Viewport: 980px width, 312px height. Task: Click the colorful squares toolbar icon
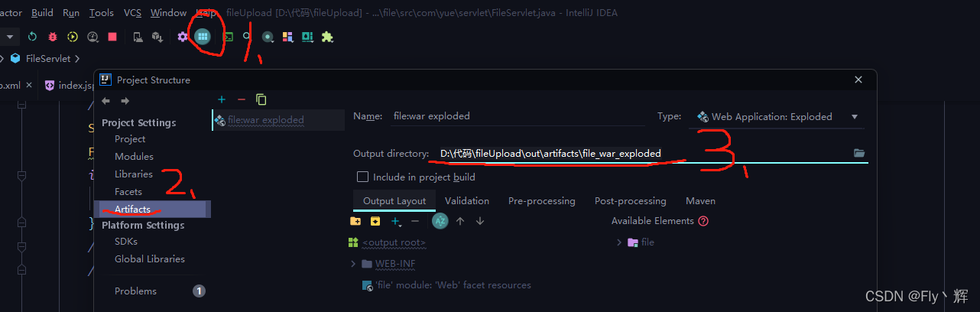pyautogui.click(x=288, y=36)
